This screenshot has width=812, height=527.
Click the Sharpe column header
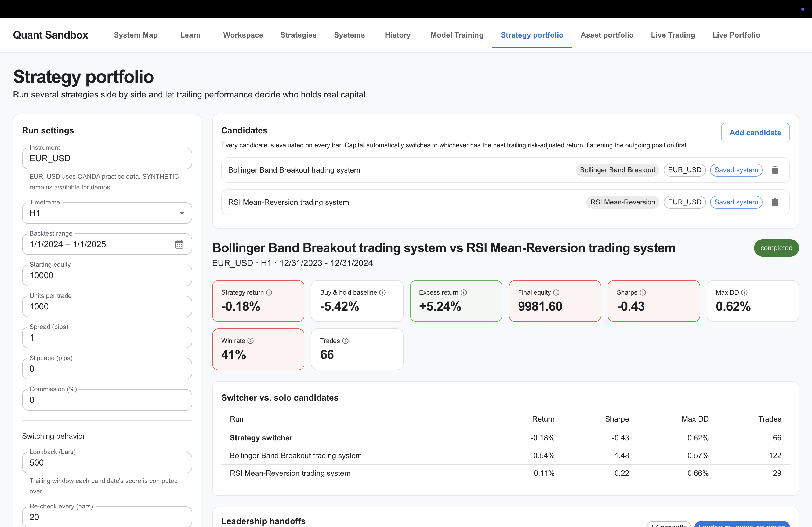pos(617,419)
